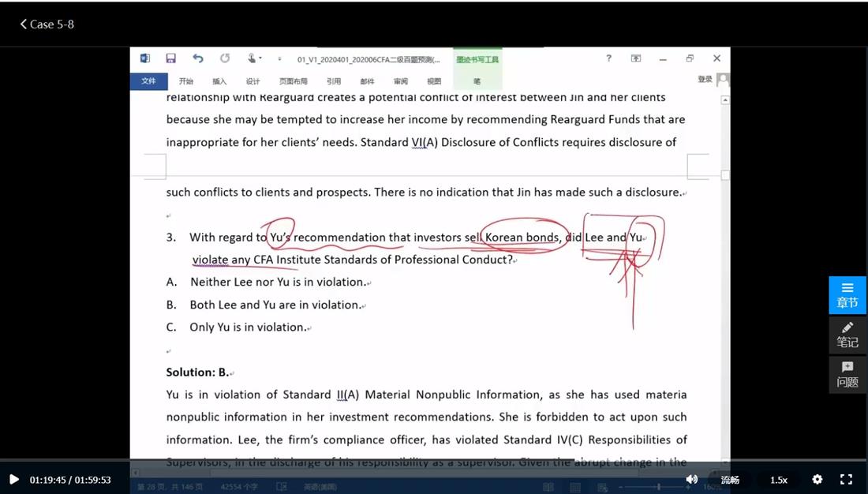The height and width of the screenshot is (494, 868).
Task: Switch to the 设计 Design tab
Action: (x=253, y=81)
